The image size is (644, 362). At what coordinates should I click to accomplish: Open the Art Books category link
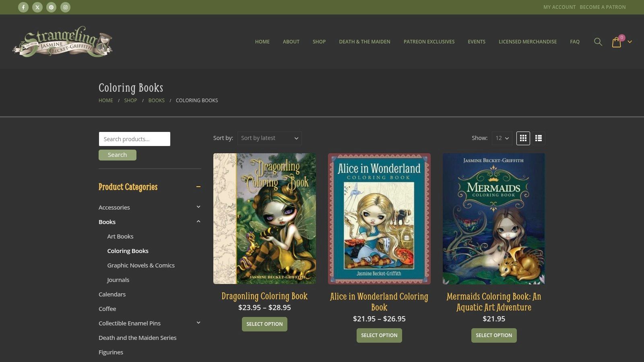pyautogui.click(x=120, y=237)
